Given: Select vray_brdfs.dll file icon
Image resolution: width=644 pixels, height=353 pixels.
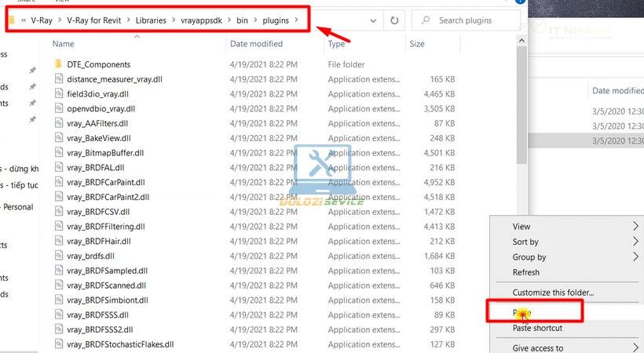Looking at the screenshot, I should pos(59,255).
